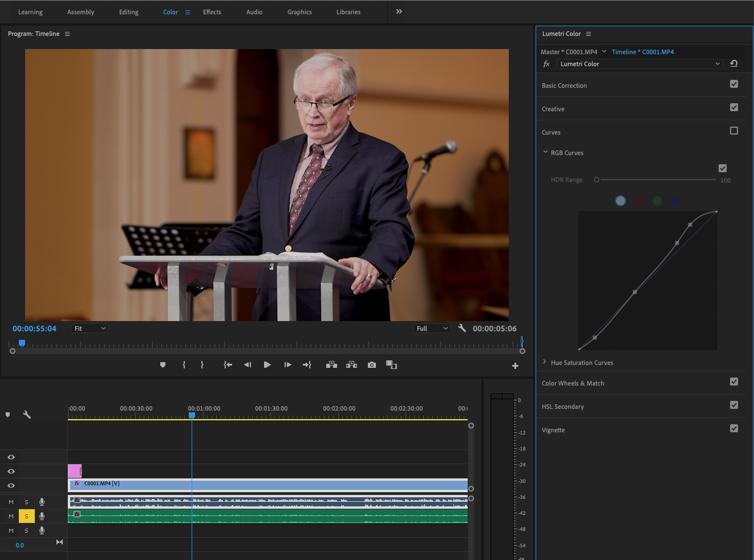754x560 pixels.
Task: Expand the Hue Saturation Curves section
Action: click(x=581, y=363)
